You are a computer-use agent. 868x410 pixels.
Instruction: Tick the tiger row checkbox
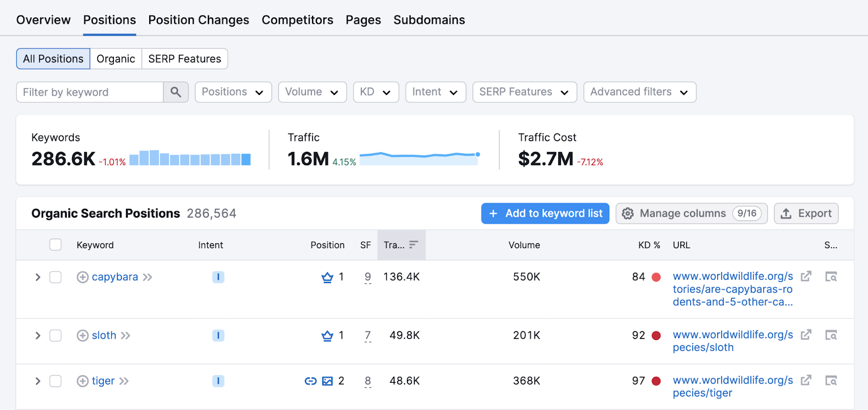tap(55, 381)
